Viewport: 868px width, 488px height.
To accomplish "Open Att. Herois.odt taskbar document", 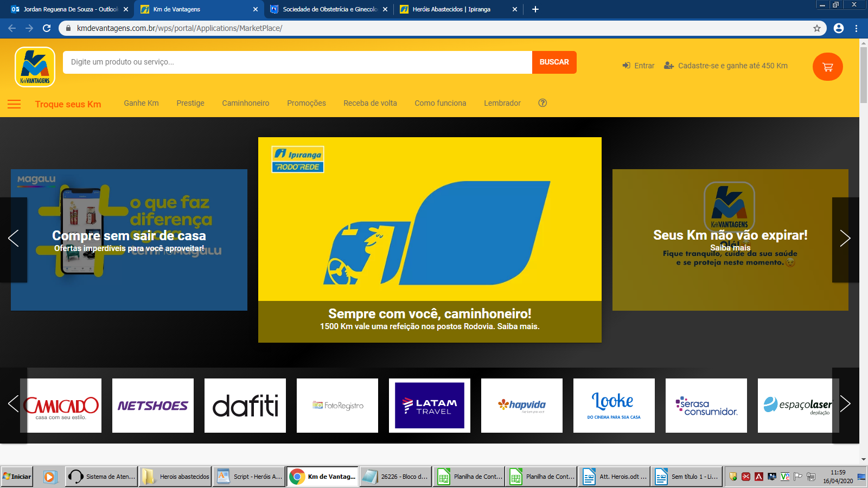I will [x=614, y=477].
